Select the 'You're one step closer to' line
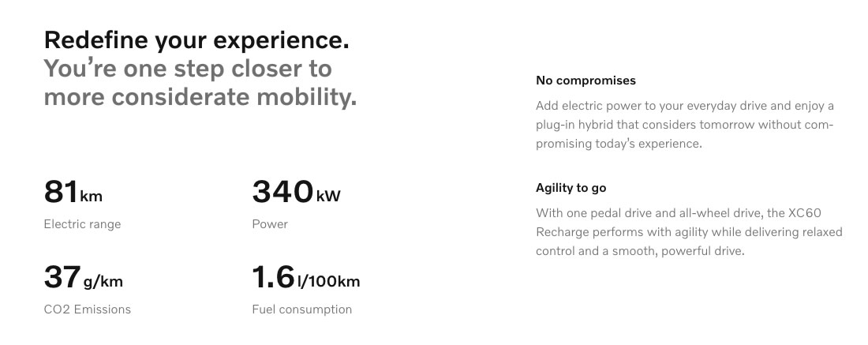Viewport: 868px width, 345px height. 188,69
